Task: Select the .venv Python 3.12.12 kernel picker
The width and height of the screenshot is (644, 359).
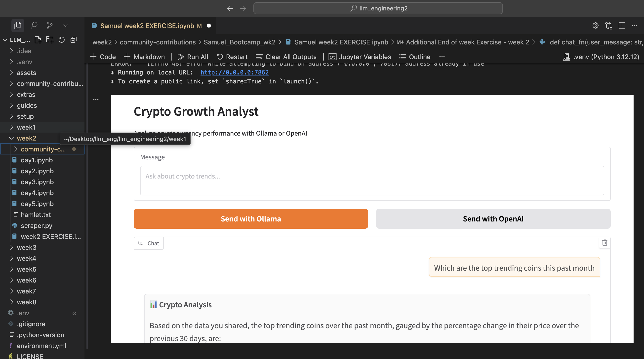Action: point(601,57)
